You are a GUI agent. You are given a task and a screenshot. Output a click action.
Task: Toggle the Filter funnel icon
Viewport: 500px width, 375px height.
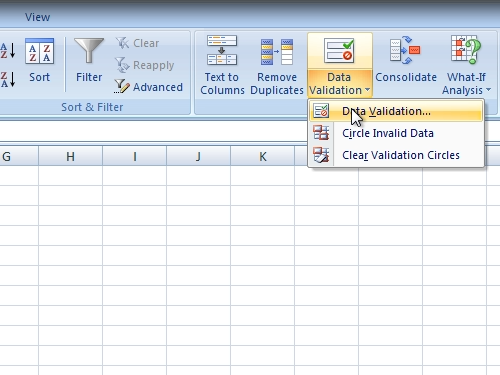click(89, 50)
